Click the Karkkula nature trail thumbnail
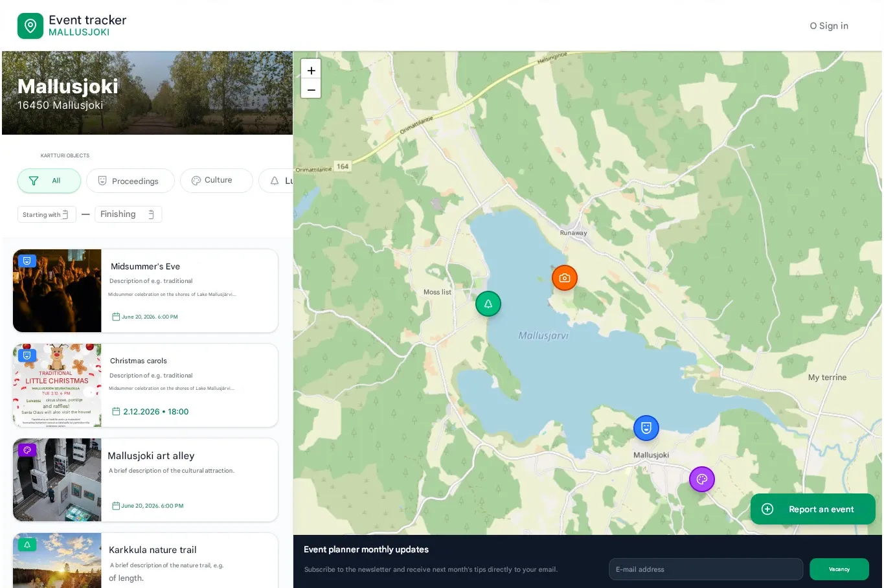Screen dimensions: 884x588 [x=57, y=561]
